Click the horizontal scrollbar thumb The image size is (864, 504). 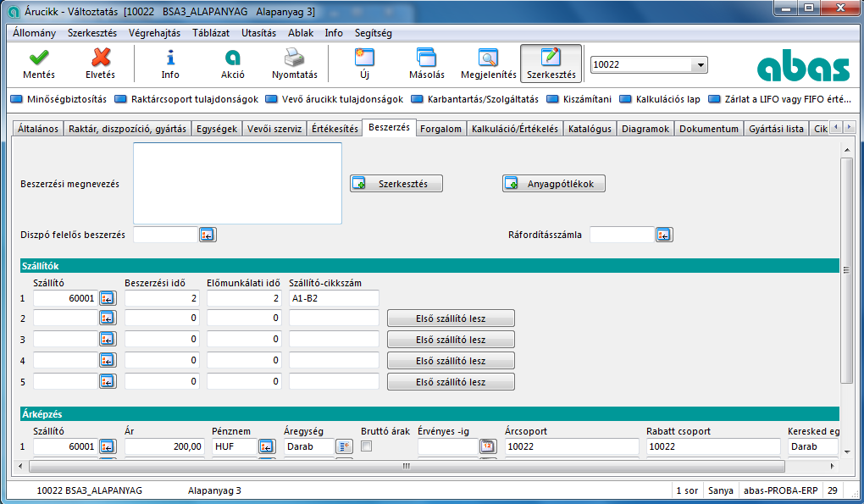tap(407, 466)
